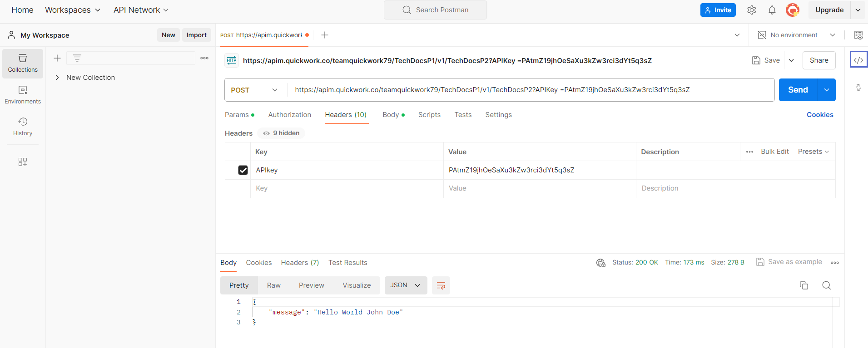Switch to the Authorization tab

(290, 115)
